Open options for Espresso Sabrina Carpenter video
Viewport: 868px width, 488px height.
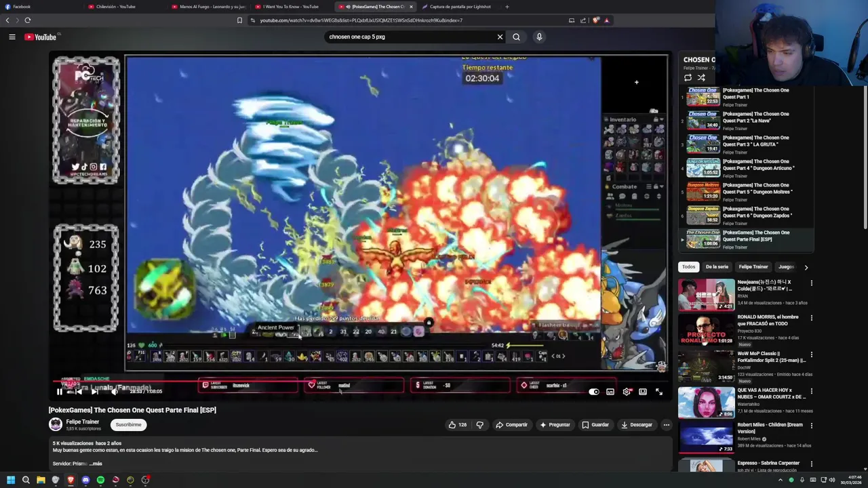click(811, 464)
